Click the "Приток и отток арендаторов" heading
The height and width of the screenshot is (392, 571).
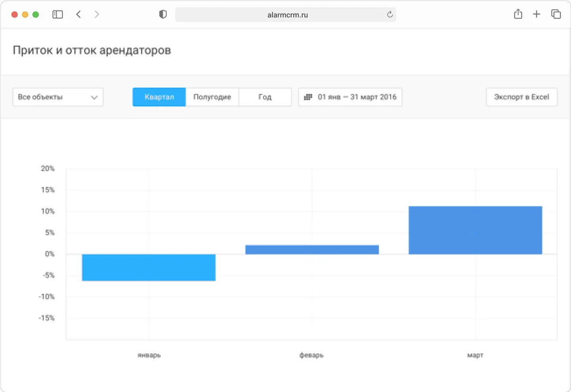click(92, 50)
